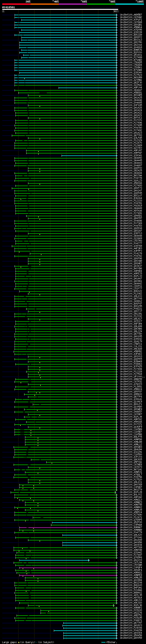Select the UniRef100_C8XPS1 label
Viewport: 146px width, 644px height.
coord(131,286)
